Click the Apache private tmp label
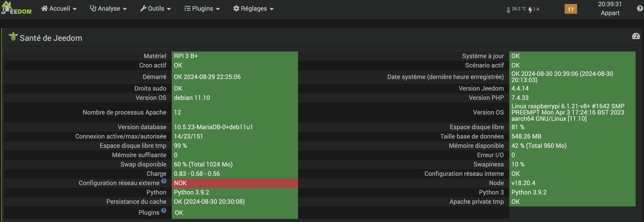This screenshot has width=644, height=222. pyautogui.click(x=476, y=202)
